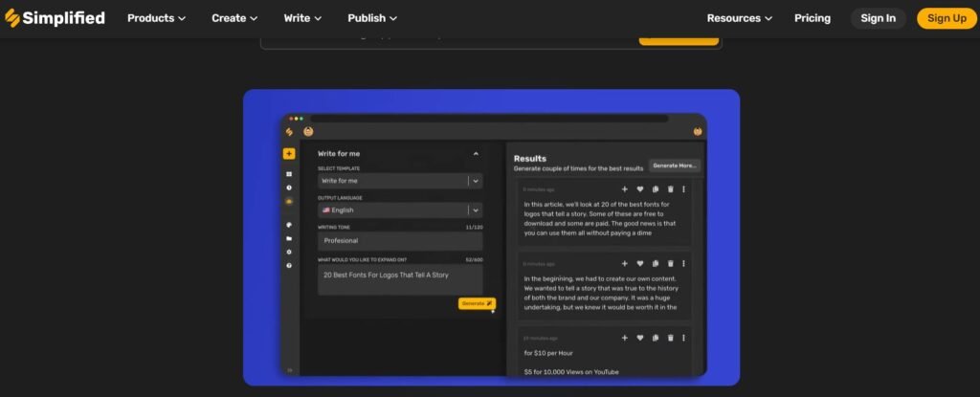
Task: Favorite the second result 'In the beginning'
Action: 640,263
